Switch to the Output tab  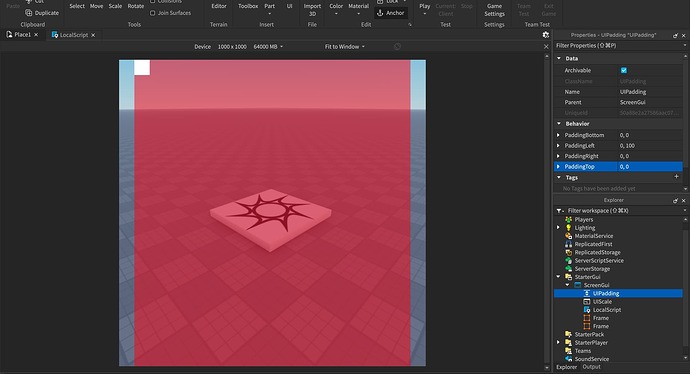point(591,367)
